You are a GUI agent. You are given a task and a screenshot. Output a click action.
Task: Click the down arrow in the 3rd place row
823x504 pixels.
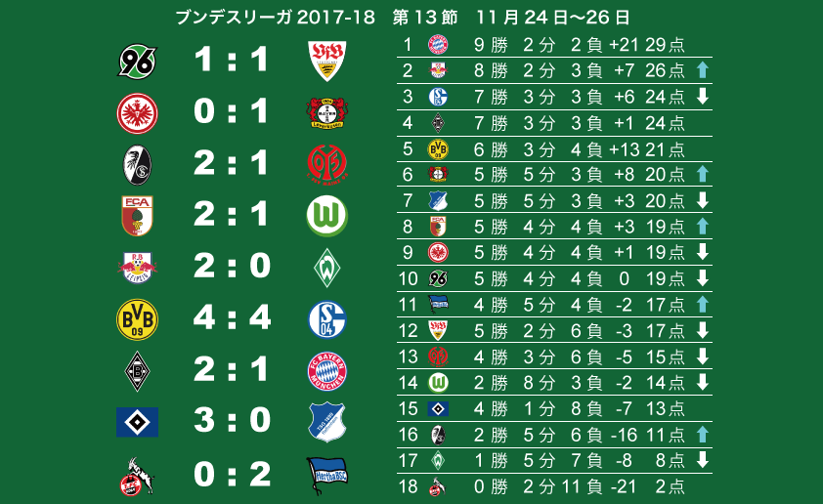[703, 96]
